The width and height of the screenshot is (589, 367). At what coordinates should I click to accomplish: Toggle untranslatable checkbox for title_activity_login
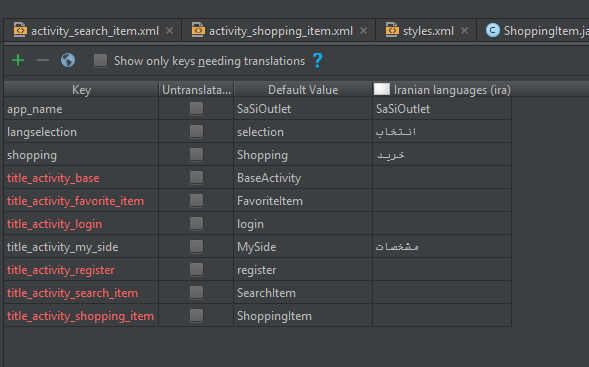[x=196, y=224]
